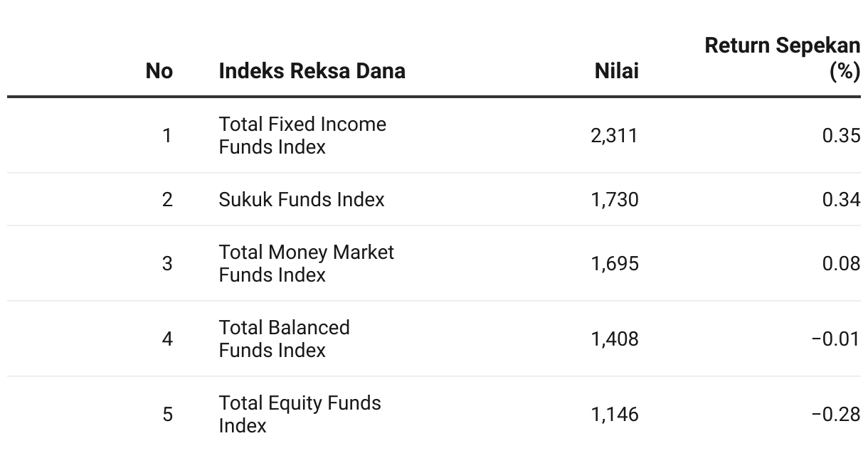This screenshot has width=868, height=458.
Task: Click the −0.01 weekly return cell
Action: (836, 339)
